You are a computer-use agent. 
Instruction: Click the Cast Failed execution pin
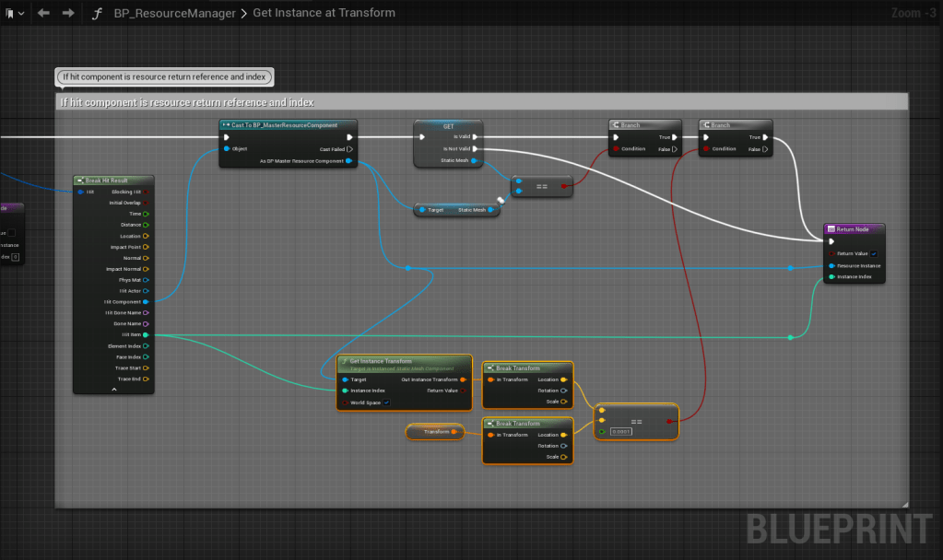[349, 148]
